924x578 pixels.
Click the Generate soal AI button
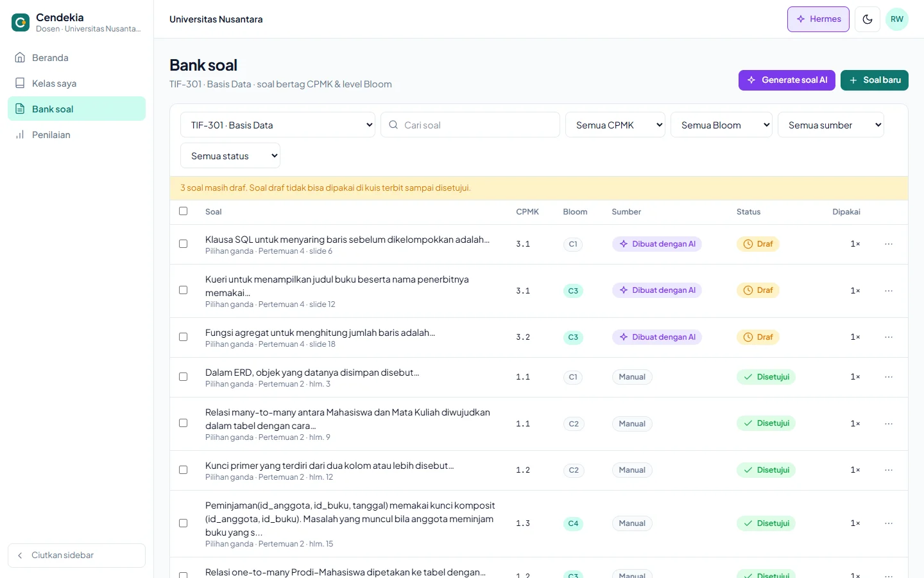(x=787, y=80)
